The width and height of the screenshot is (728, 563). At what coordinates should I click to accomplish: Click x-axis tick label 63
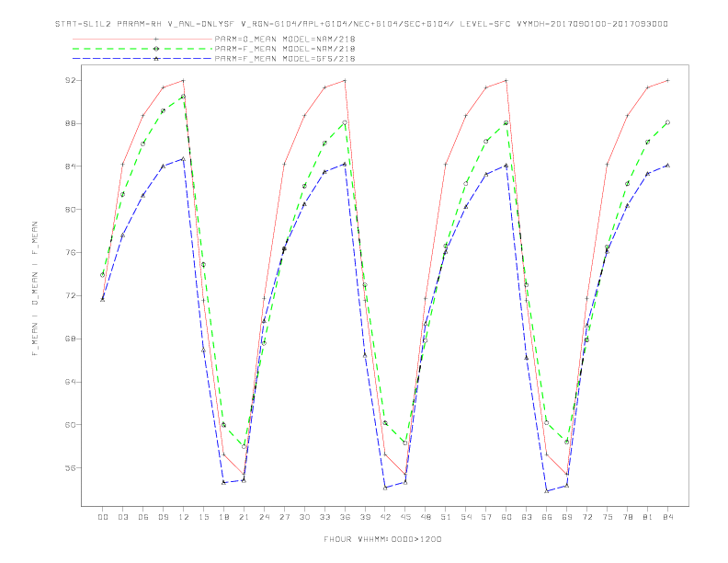(x=527, y=517)
